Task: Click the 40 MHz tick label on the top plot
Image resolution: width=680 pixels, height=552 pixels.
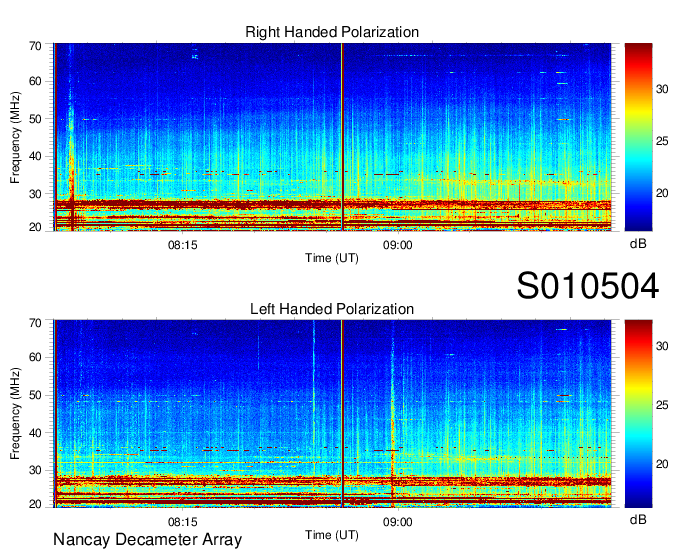Action: [x=35, y=156]
